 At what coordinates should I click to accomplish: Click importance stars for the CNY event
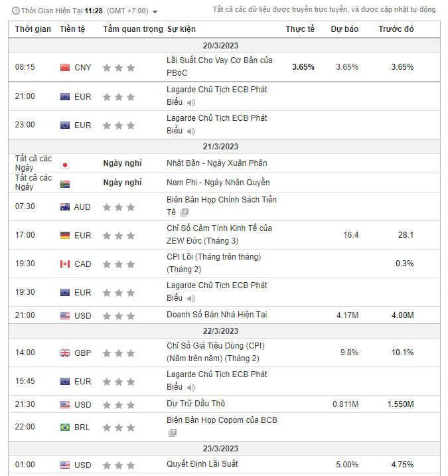point(119,68)
